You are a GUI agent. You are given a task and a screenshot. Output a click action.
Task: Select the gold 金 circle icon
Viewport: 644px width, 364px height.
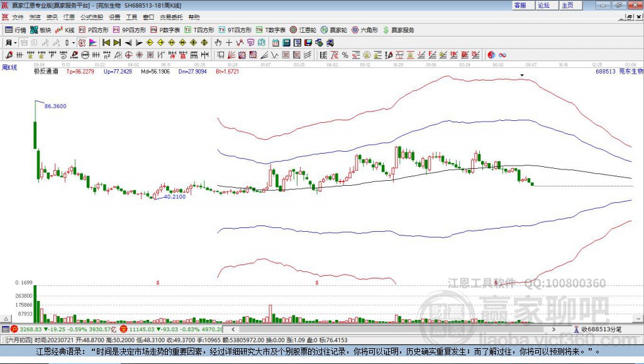367,55
